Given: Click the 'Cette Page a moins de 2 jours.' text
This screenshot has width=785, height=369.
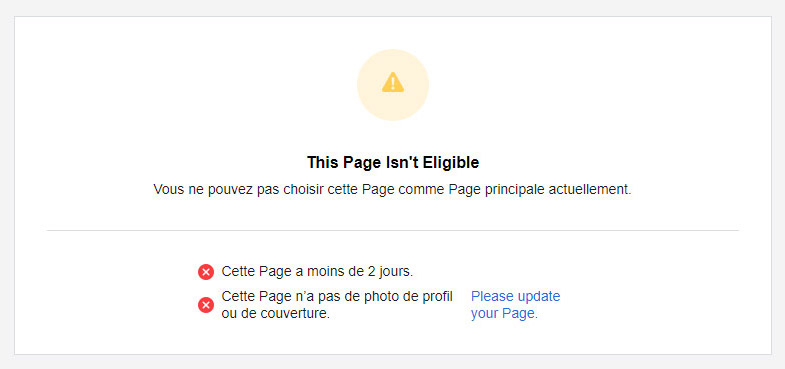Looking at the screenshot, I should 317,272.
